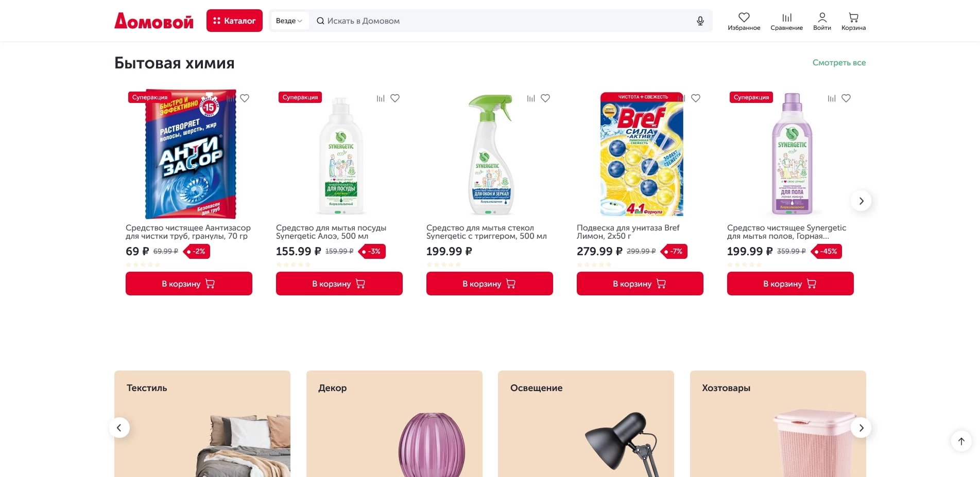This screenshot has height=477, width=980.
Task: Activate voice search microphone icon
Action: click(700, 21)
